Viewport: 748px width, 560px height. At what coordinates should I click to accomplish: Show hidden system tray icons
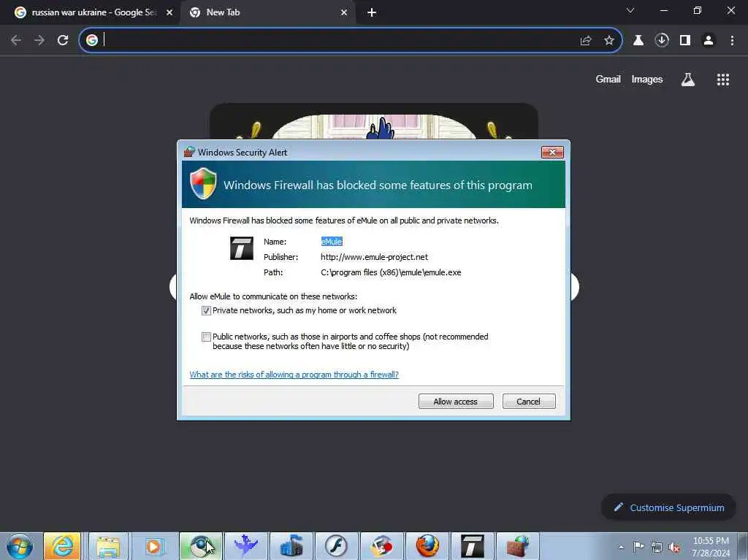pos(621,547)
